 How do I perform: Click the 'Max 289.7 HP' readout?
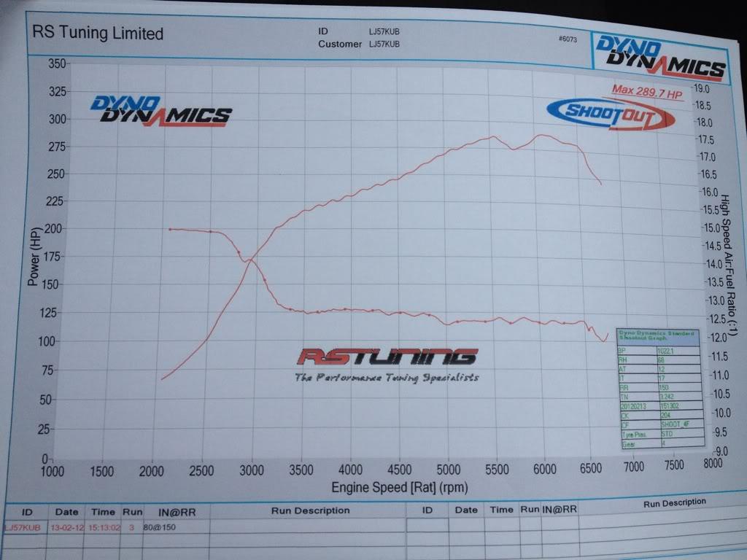(x=647, y=91)
